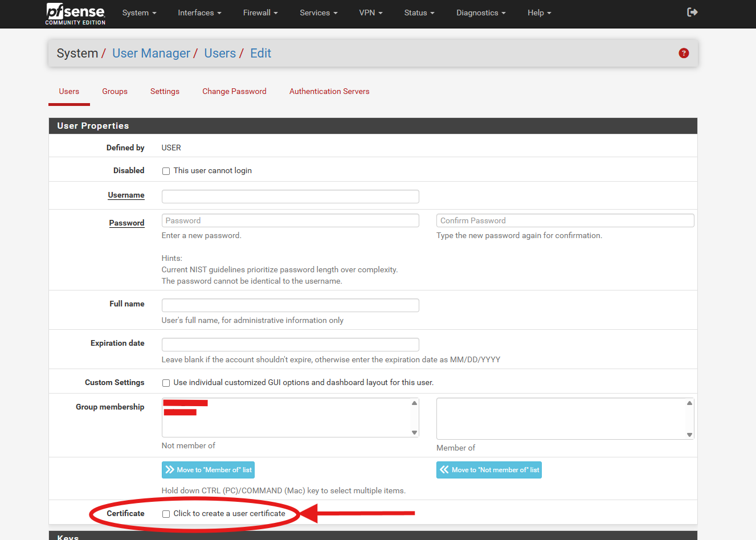Open the red help question mark icon
The height and width of the screenshot is (540, 756).
(x=684, y=53)
